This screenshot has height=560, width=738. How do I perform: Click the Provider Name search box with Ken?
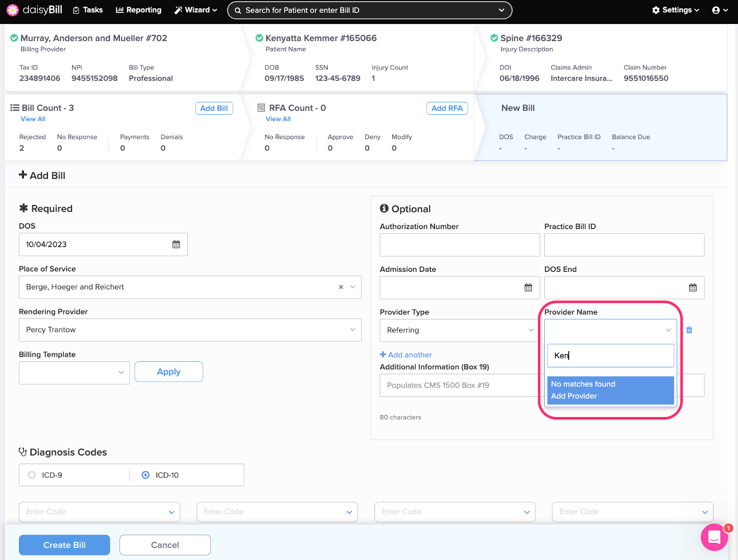pos(611,355)
